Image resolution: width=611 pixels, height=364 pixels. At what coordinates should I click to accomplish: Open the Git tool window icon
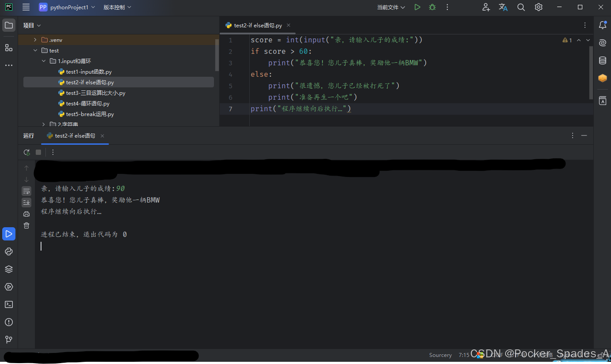pos(8,340)
